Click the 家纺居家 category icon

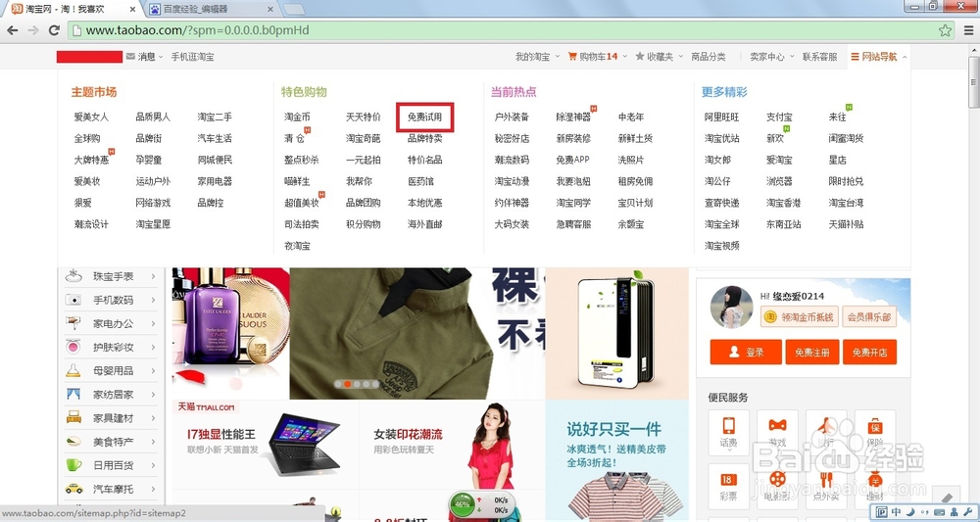click(73, 394)
